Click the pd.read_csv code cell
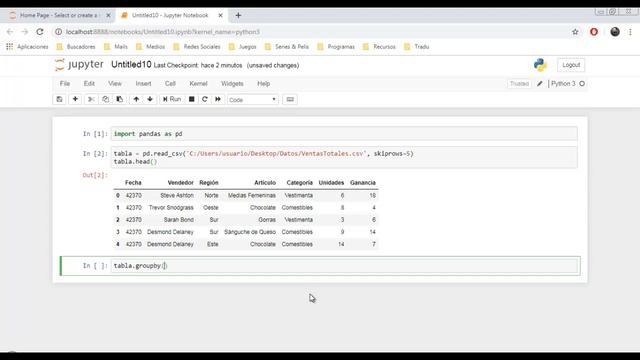 [x=344, y=158]
